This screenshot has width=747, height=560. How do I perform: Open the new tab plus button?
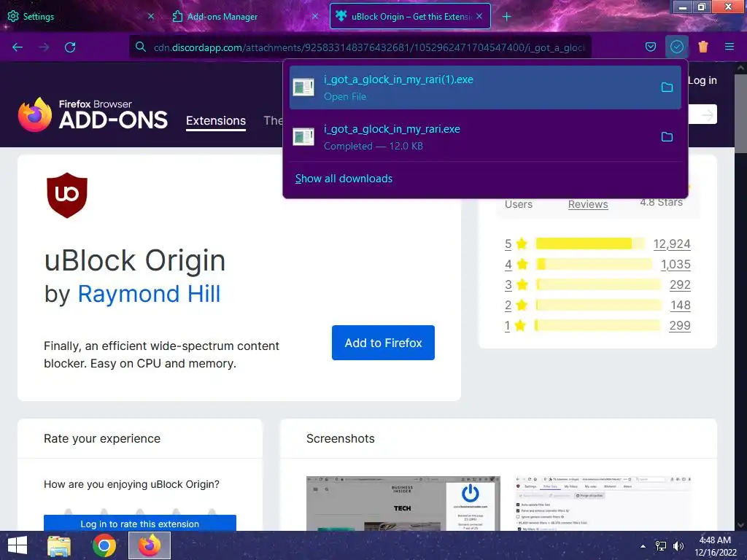506,17
